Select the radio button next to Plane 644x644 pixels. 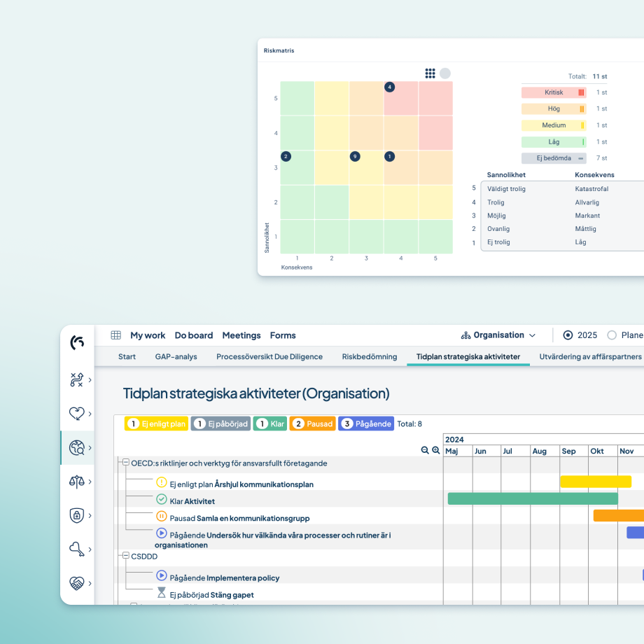coord(612,335)
